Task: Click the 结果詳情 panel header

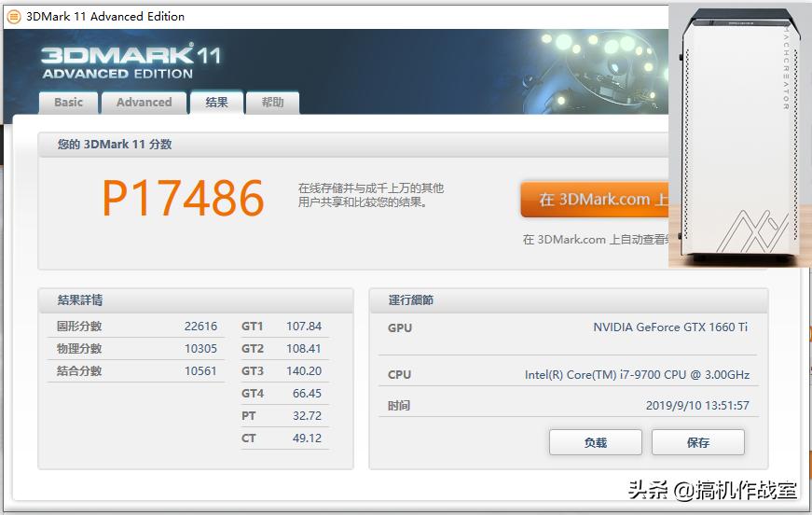Action: coord(196,300)
